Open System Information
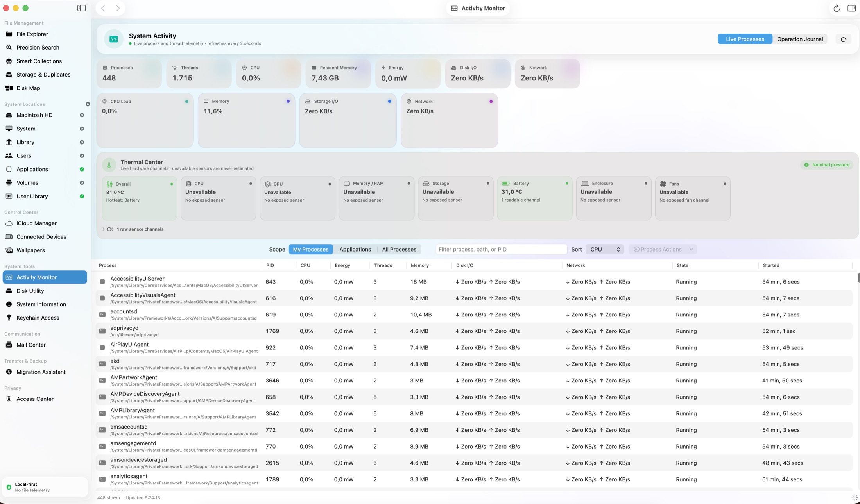Image resolution: width=860 pixels, height=504 pixels. (x=45, y=304)
